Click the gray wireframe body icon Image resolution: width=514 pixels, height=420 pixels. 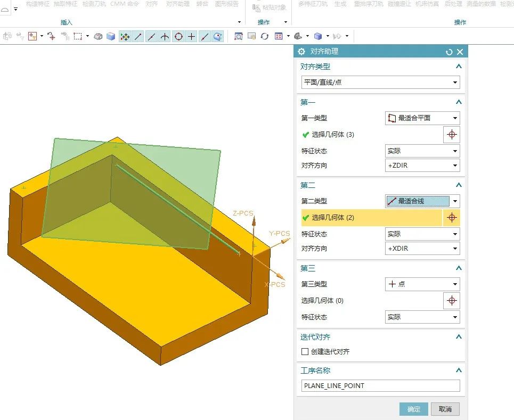[98, 36]
